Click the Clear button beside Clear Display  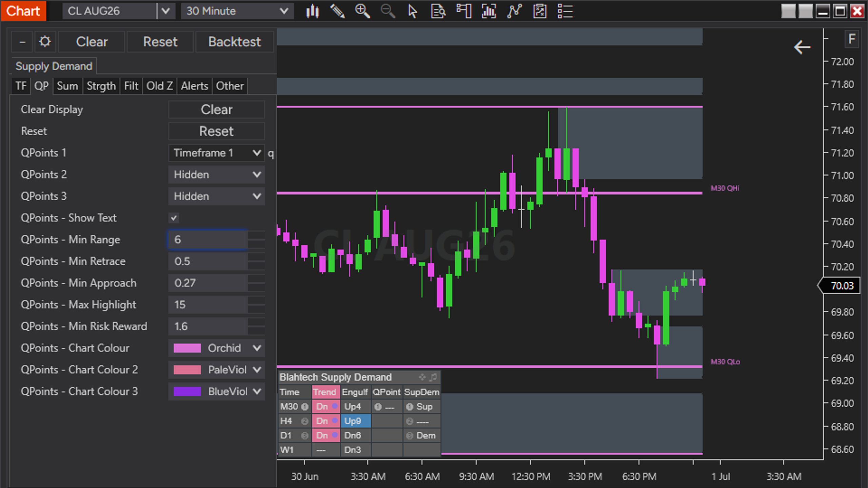(x=217, y=109)
